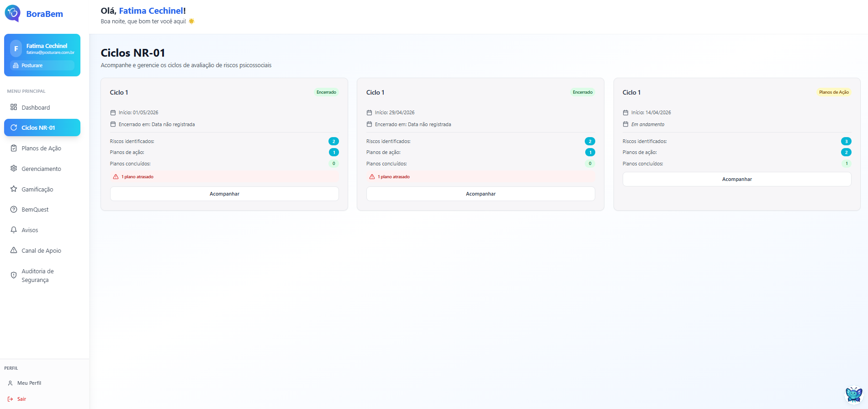This screenshot has height=409, width=868.
Task: Click the Planos de Ação clipboard icon
Action: click(x=14, y=148)
